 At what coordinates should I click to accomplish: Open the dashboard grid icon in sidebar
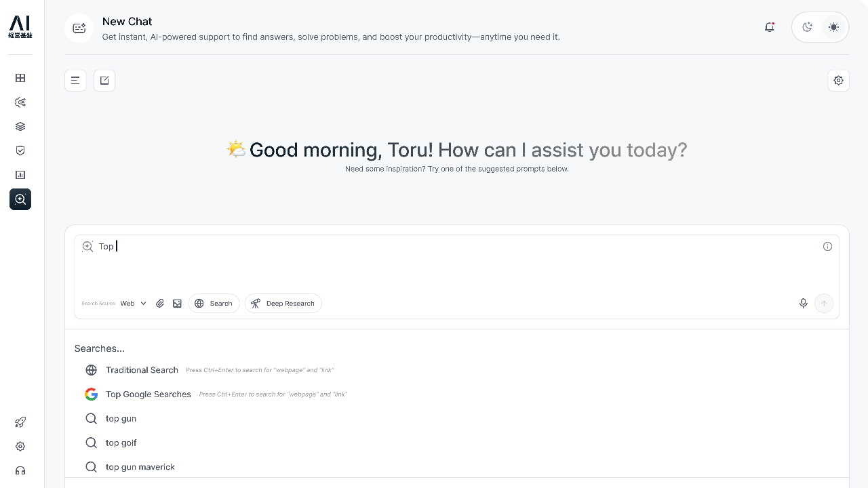(20, 78)
